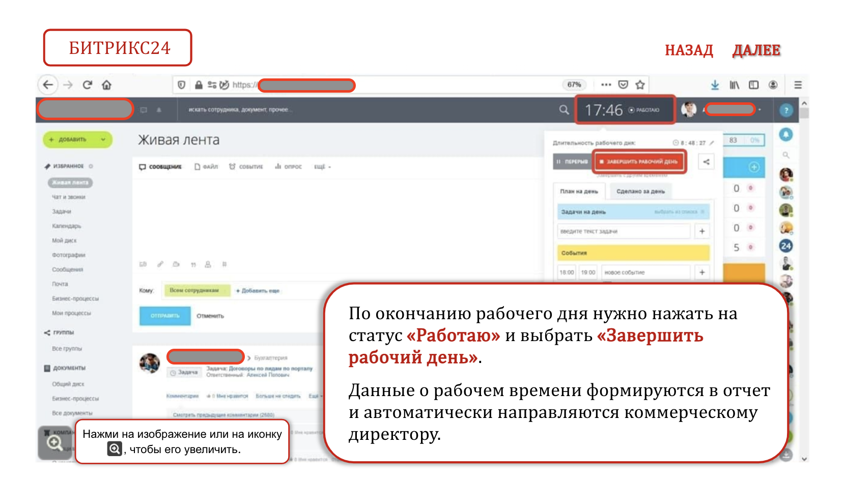Open the page actions three-dots menu
This screenshot has height=504, width=845.
pyautogui.click(x=606, y=85)
